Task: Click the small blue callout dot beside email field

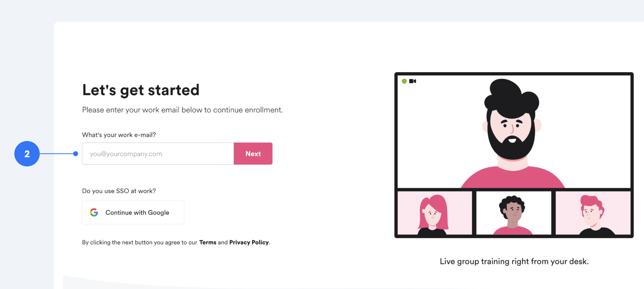Action: click(75, 154)
